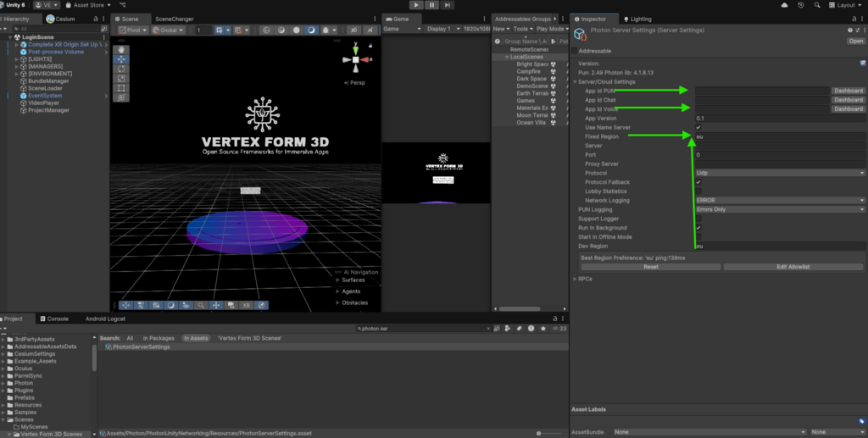
Task: Click the Step frame button
Action: 449,5
